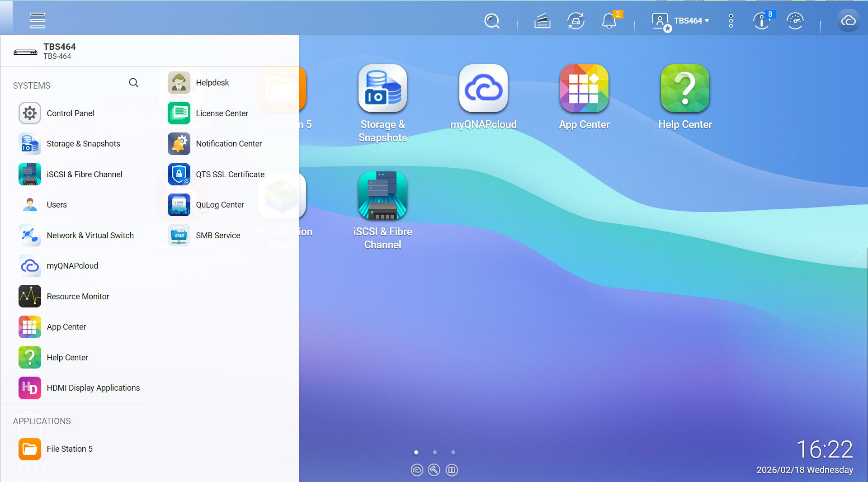The width and height of the screenshot is (868, 482).
Task: Open File Station 5 under Applications
Action: 69,449
